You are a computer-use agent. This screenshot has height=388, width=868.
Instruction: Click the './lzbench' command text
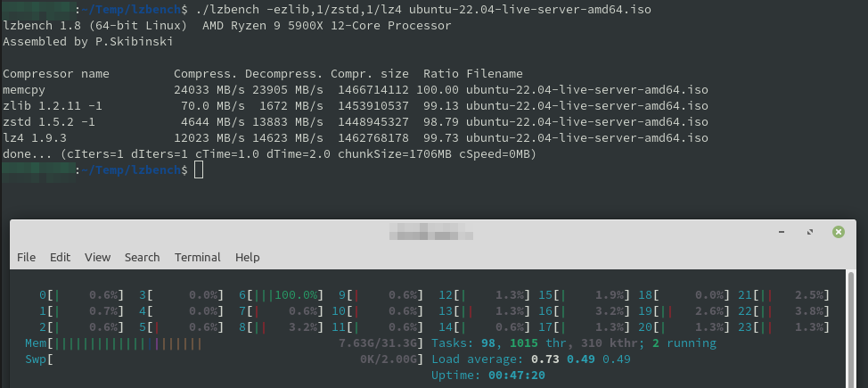[227, 10]
